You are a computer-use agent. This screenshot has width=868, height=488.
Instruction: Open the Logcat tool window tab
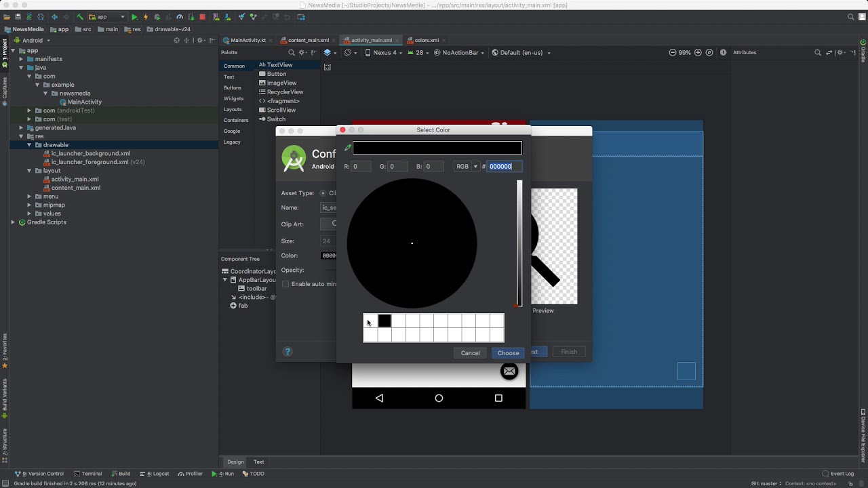point(154,474)
